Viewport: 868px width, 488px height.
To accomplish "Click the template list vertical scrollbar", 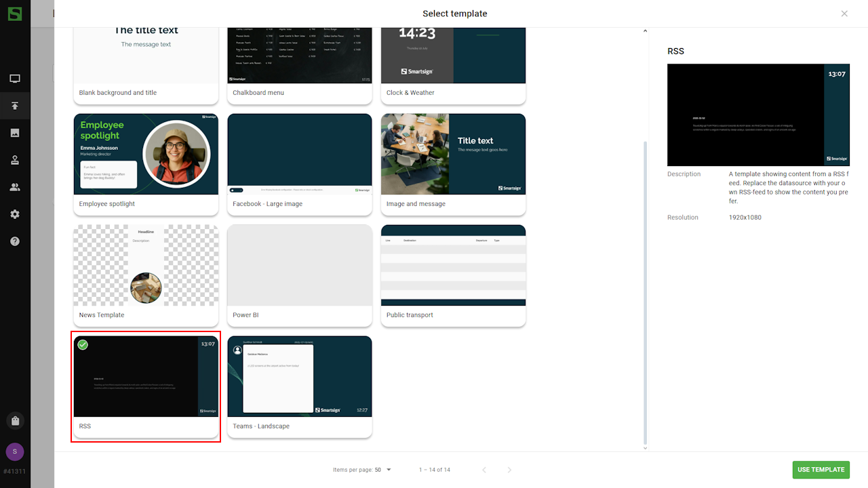I will tap(645, 291).
